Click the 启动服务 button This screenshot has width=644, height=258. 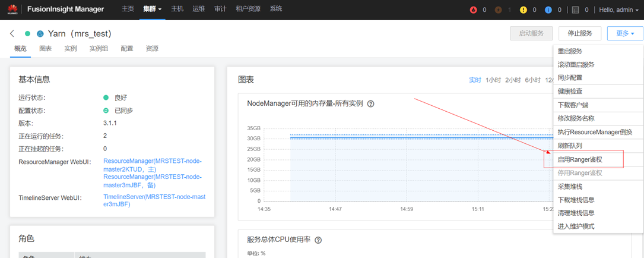531,33
